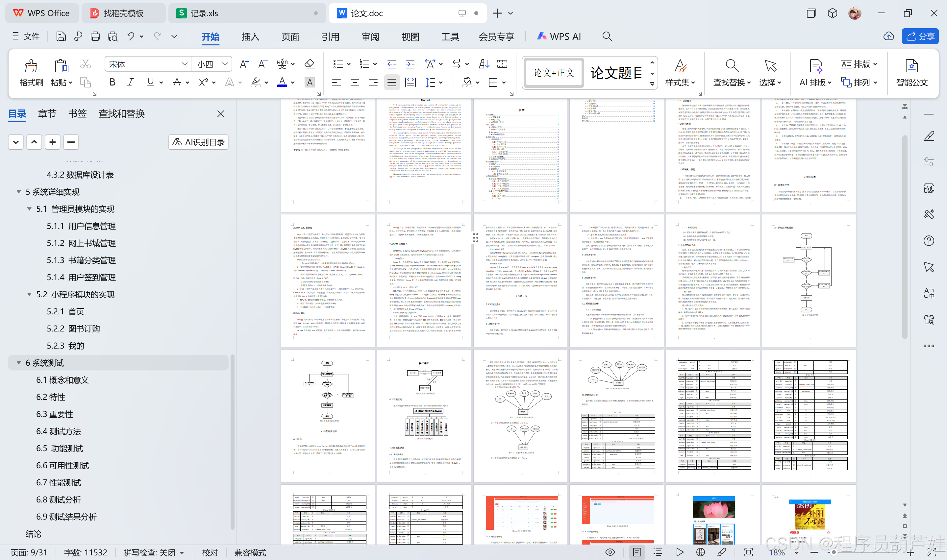Click the WPS AI button
947x560 pixels.
(x=559, y=36)
